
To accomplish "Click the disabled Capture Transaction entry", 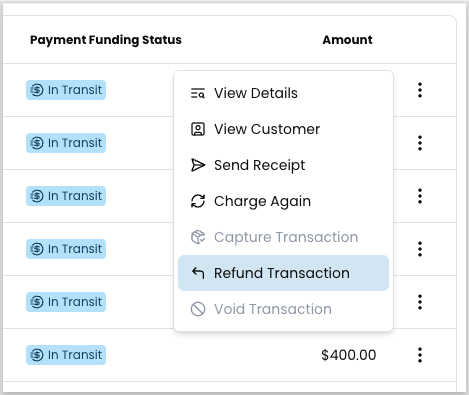I will 283,237.
